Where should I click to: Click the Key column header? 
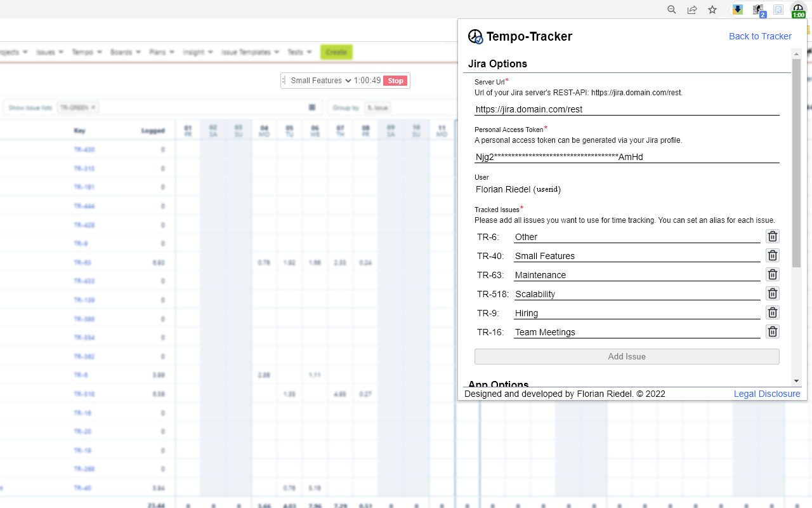point(79,131)
